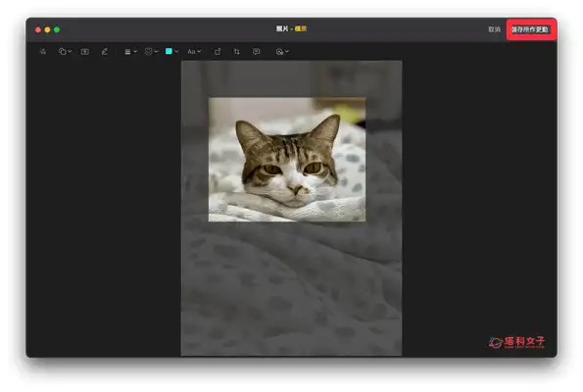Click the window title 照片 - 標示
This screenshot has height=392, width=583.
pos(291,28)
